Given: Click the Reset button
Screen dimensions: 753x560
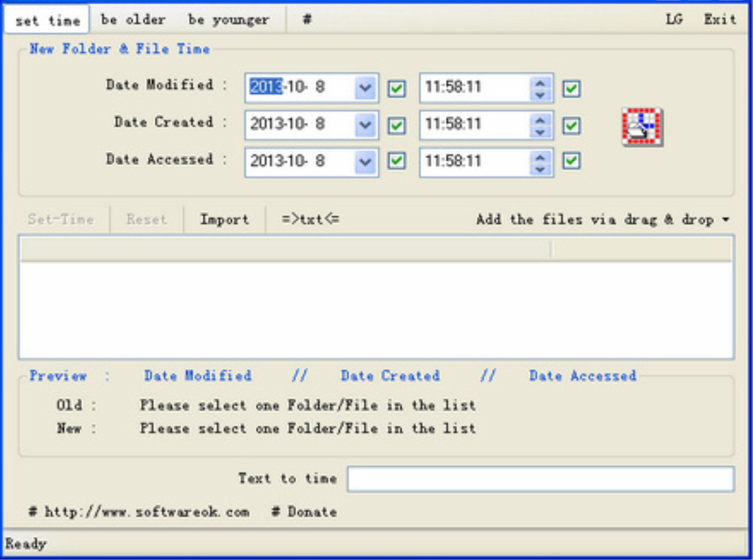Looking at the screenshot, I should [147, 220].
